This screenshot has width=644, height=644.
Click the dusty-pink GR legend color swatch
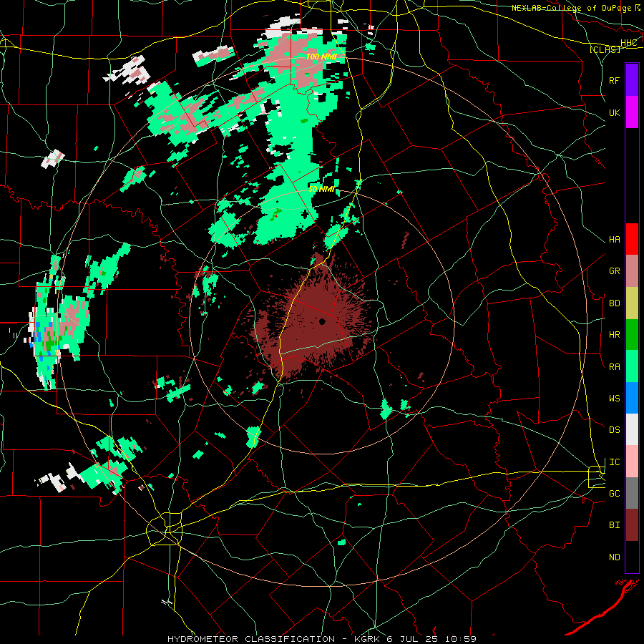pyautogui.click(x=632, y=271)
